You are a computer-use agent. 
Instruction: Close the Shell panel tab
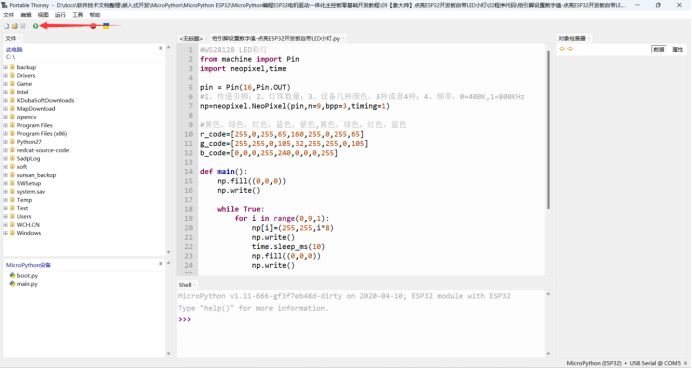point(195,285)
